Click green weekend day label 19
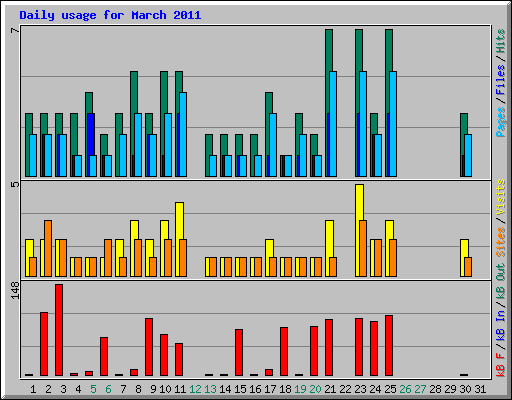This screenshot has height=400, width=512. click(x=300, y=389)
